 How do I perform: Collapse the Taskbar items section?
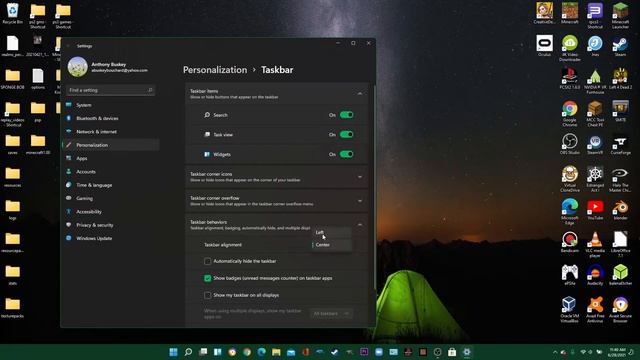pos(360,94)
